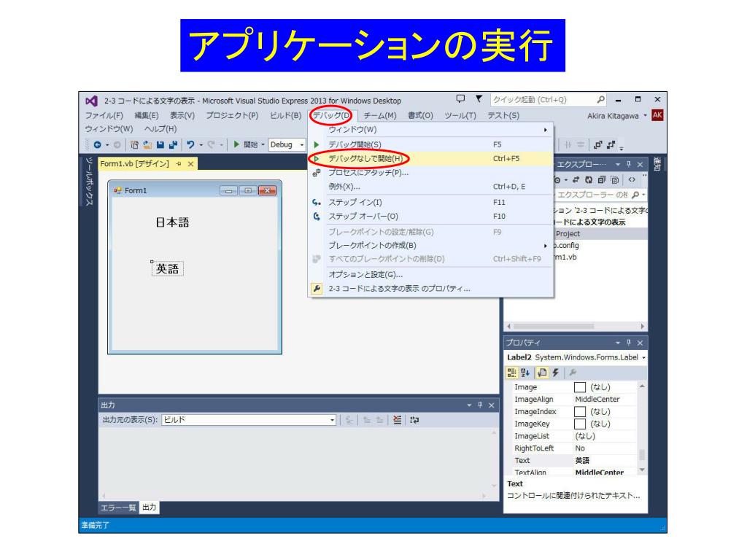Close the Form1.vb design tab
This screenshot has width=747, height=560.
coord(190,164)
